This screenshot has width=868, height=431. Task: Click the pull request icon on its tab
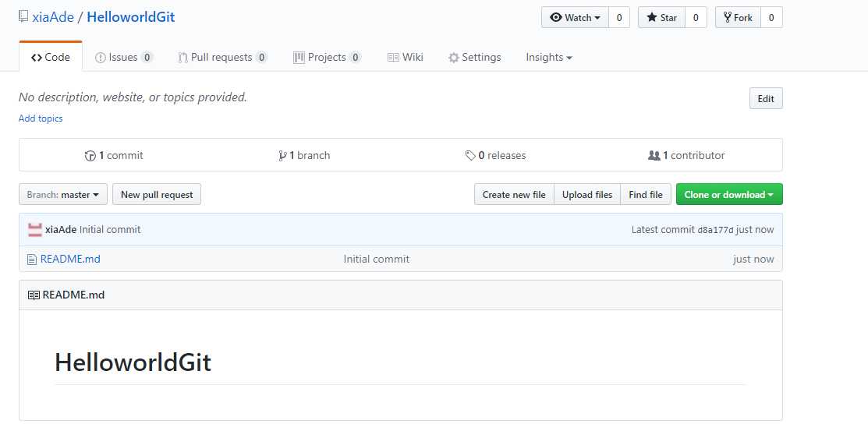point(183,58)
